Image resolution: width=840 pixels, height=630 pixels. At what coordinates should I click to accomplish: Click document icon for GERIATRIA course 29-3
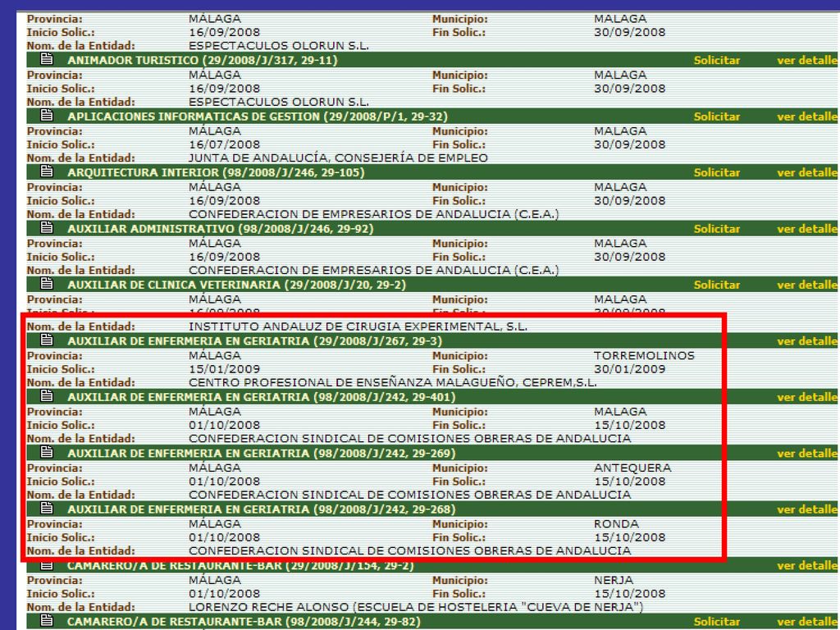(47, 340)
